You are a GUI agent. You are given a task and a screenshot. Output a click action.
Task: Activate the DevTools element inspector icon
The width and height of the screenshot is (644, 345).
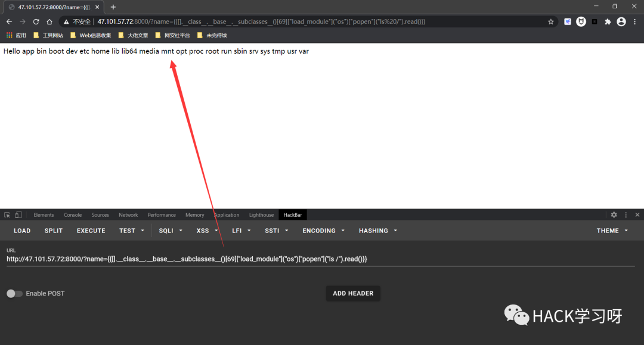[7, 215]
